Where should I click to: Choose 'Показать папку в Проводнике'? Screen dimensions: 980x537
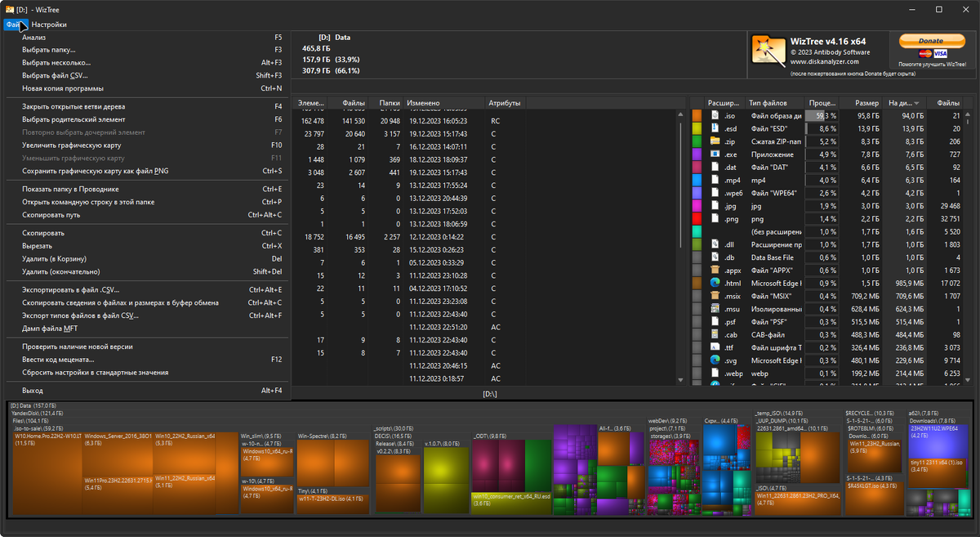pyautogui.click(x=148, y=189)
